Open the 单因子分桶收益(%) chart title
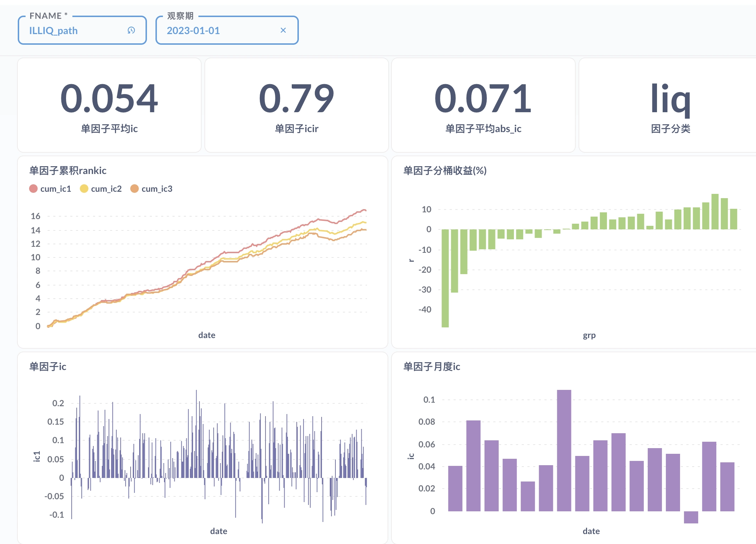 pos(445,171)
